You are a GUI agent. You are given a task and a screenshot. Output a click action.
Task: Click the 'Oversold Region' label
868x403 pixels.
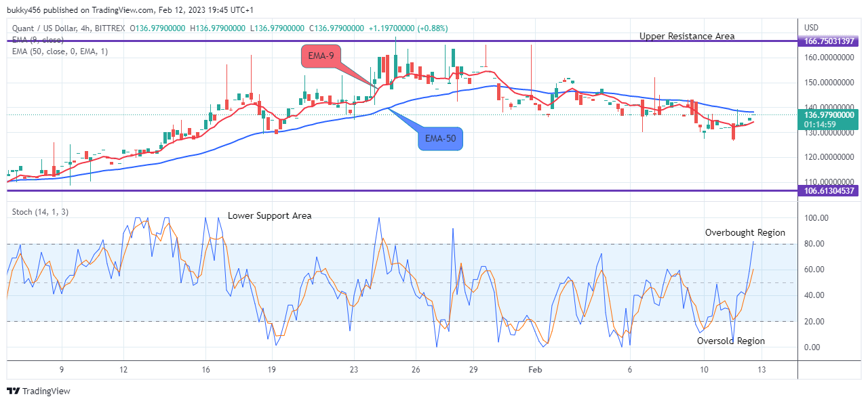pyautogui.click(x=731, y=341)
